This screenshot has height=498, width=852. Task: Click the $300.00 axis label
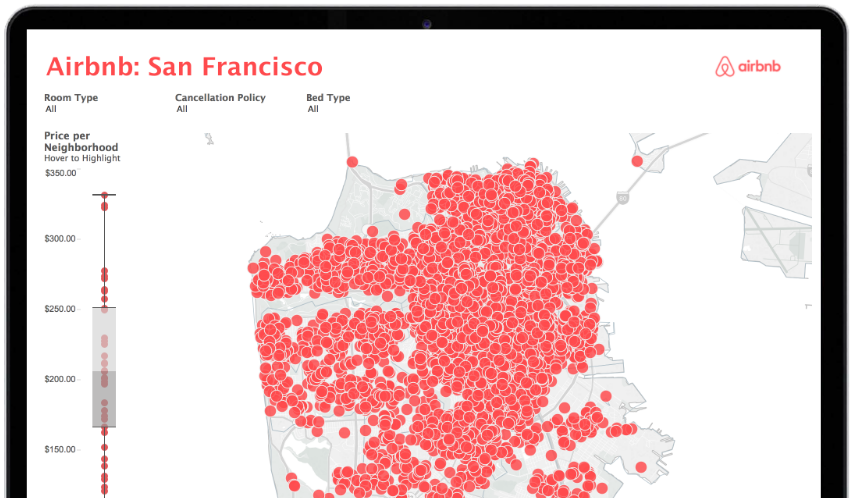click(x=60, y=239)
